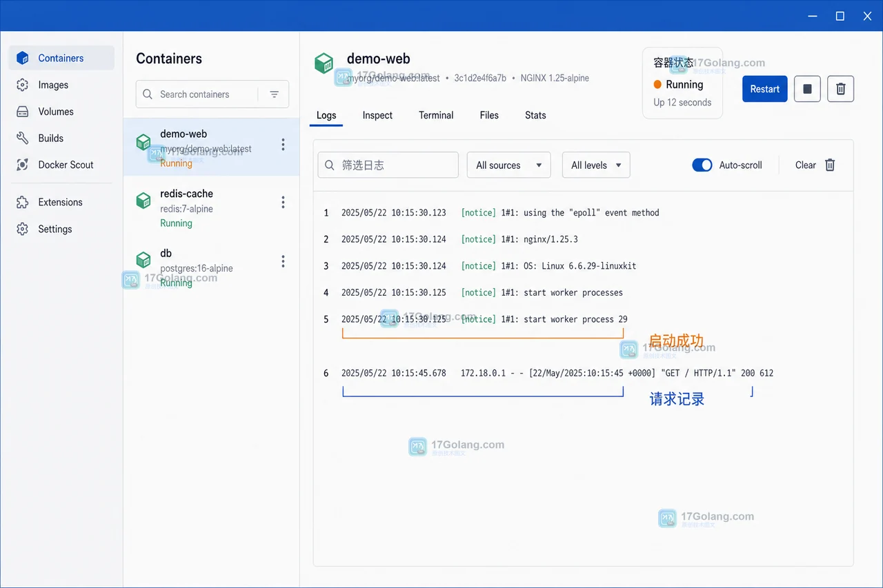Viewport: 883px width, 588px height.
Task: Toggle the Auto-scroll switch
Action: (x=702, y=165)
